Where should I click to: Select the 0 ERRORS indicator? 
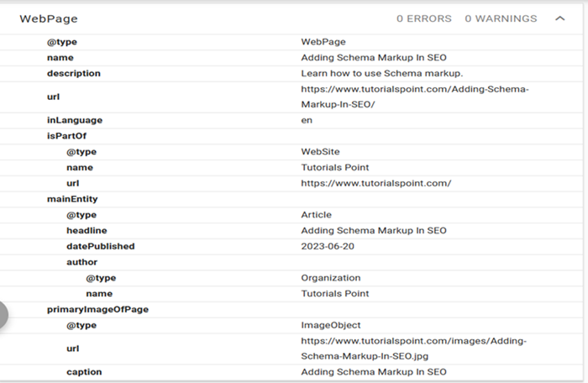tap(423, 18)
